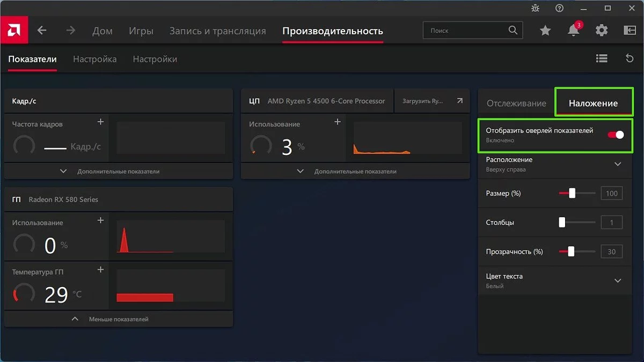The width and height of the screenshot is (644, 362).
Task: Click the reset arrow icon
Action: point(630,58)
